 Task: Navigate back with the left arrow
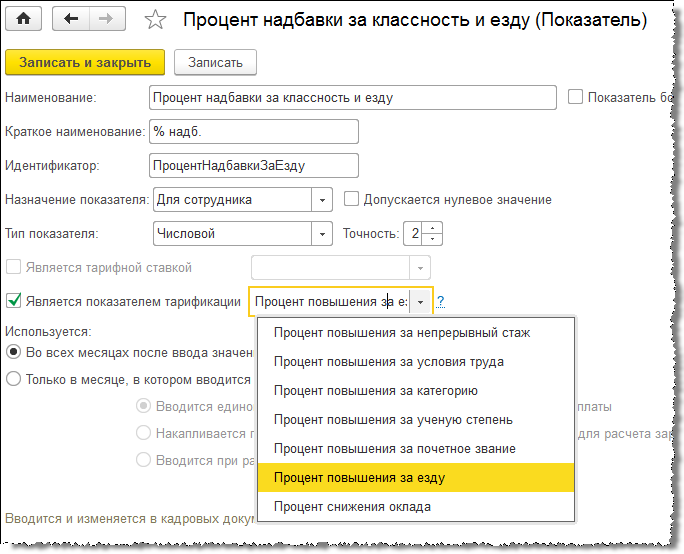[71, 19]
